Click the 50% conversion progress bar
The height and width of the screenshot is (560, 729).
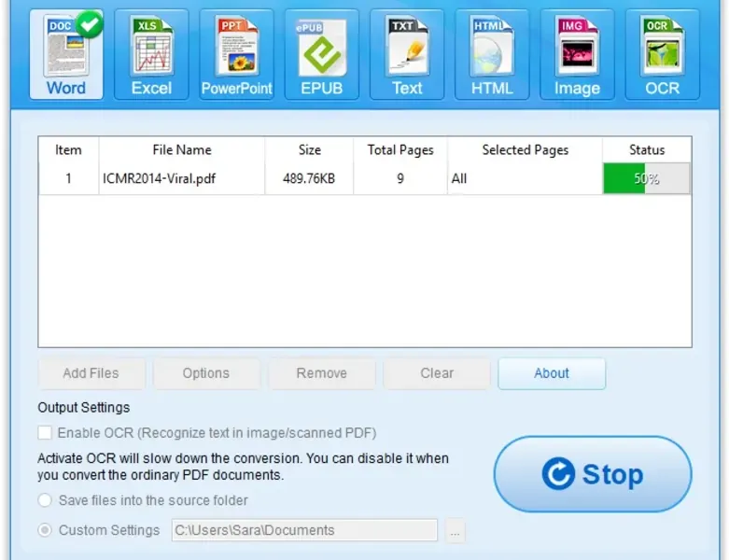pyautogui.click(x=646, y=178)
